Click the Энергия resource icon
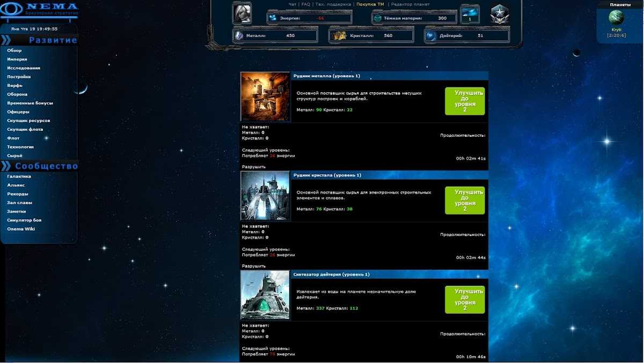The image size is (644, 363). point(273,18)
